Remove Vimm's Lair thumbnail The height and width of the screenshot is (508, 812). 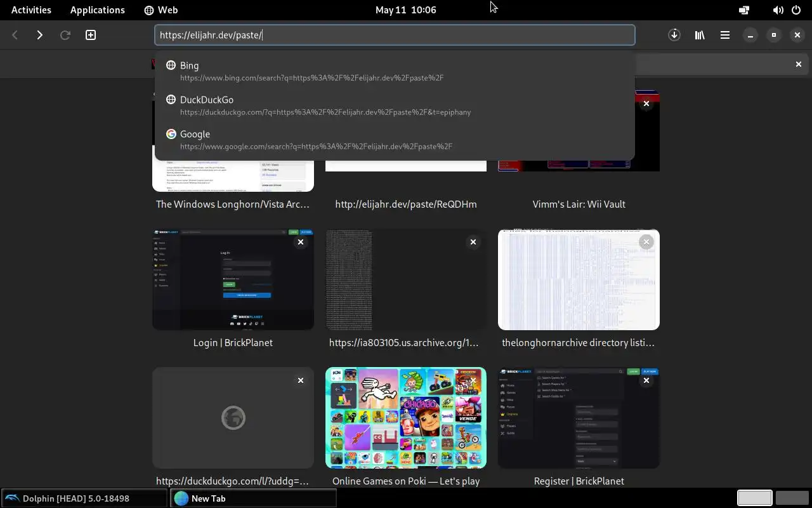pyautogui.click(x=646, y=104)
